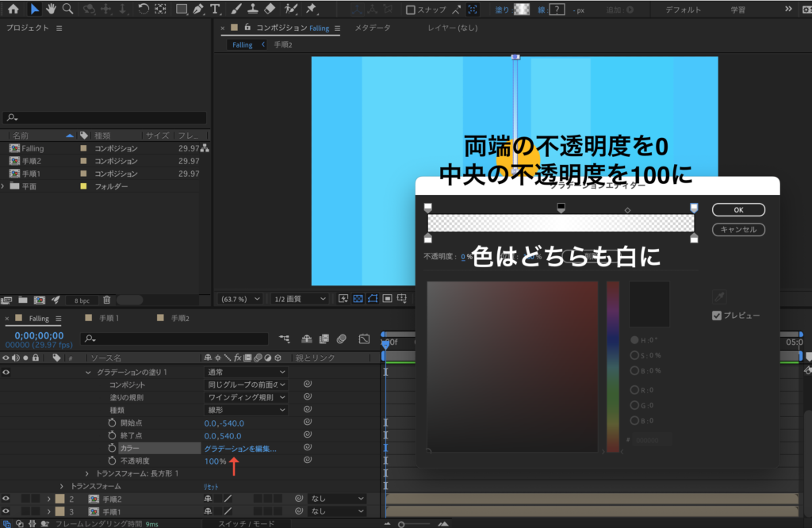This screenshot has width=812, height=528.
Task: Toggle the transparency grid icon in viewer
Action: pyautogui.click(x=358, y=299)
